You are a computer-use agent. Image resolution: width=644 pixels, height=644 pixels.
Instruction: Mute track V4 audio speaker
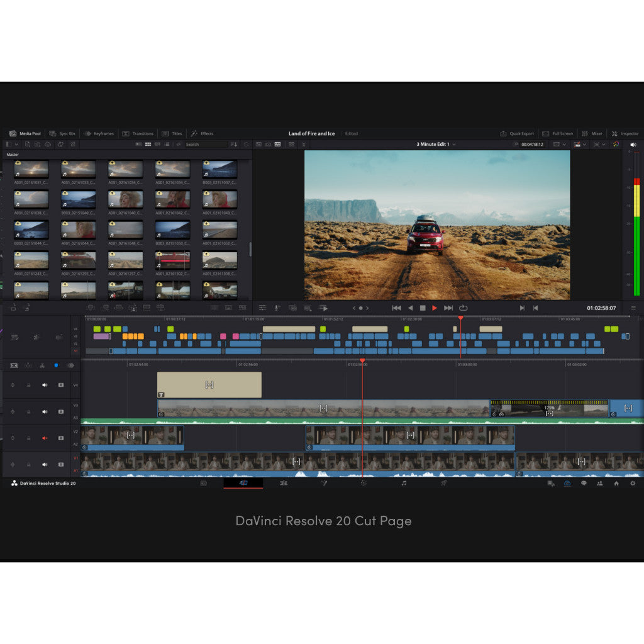coord(45,385)
